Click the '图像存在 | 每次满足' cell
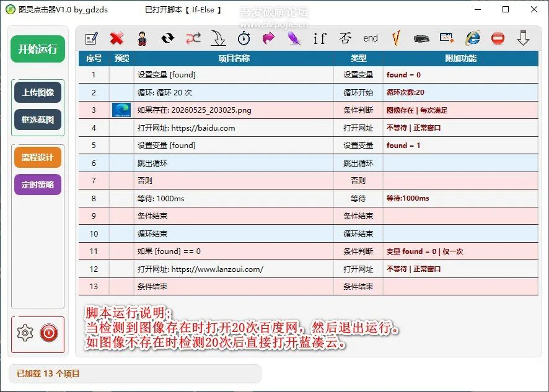The width and height of the screenshot is (549, 392). coord(460,110)
